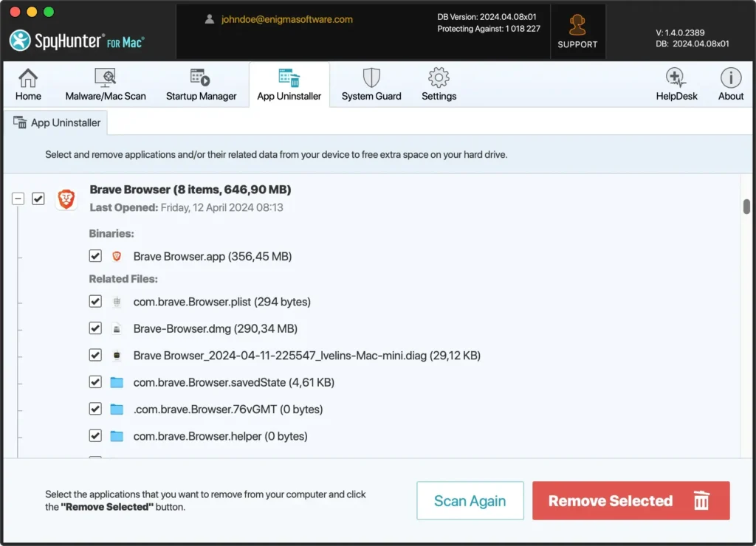This screenshot has width=756, height=546.
Task: Uncheck .com.brave.Browser.76vGMT checkbox
Action: coord(95,409)
